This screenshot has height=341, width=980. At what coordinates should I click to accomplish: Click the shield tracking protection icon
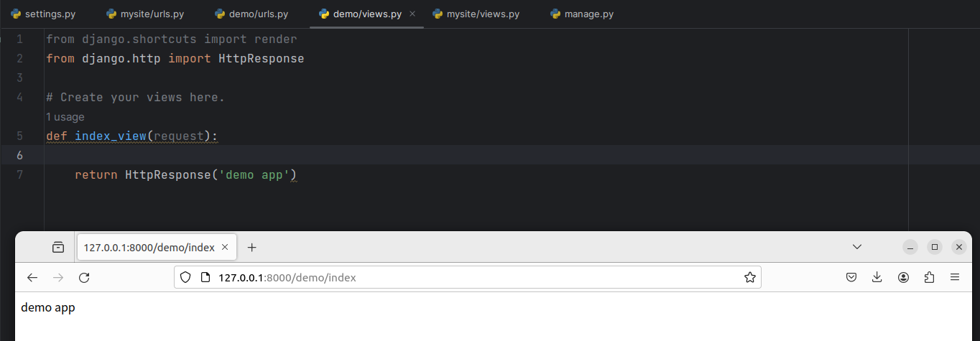[185, 278]
